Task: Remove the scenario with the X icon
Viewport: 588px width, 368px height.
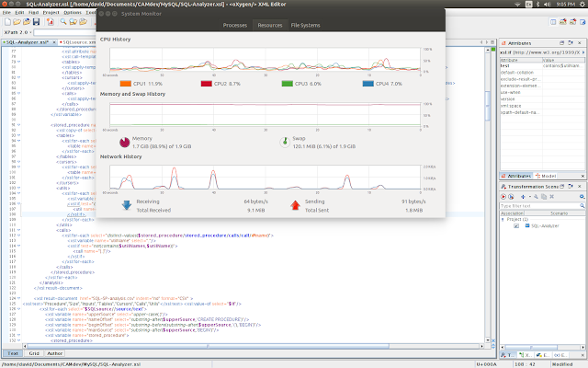Action: (x=551, y=196)
